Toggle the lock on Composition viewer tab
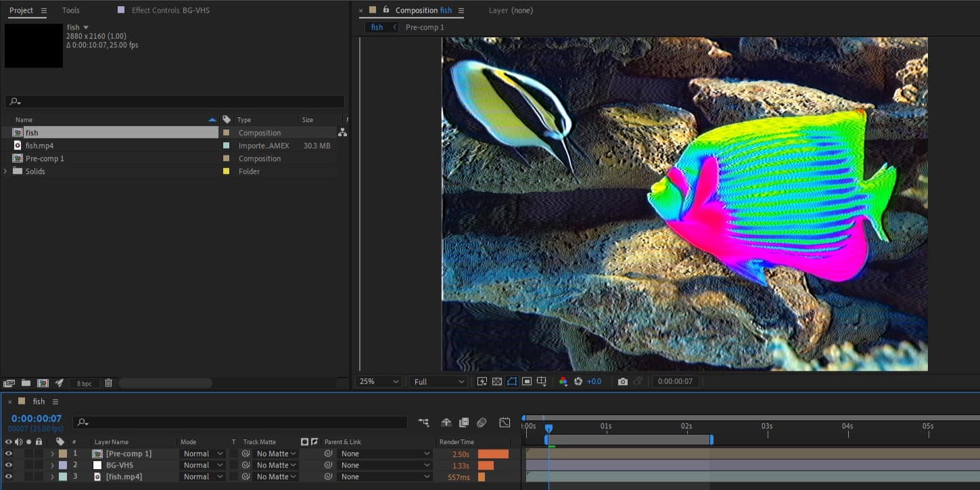980x490 pixels. pos(386,10)
